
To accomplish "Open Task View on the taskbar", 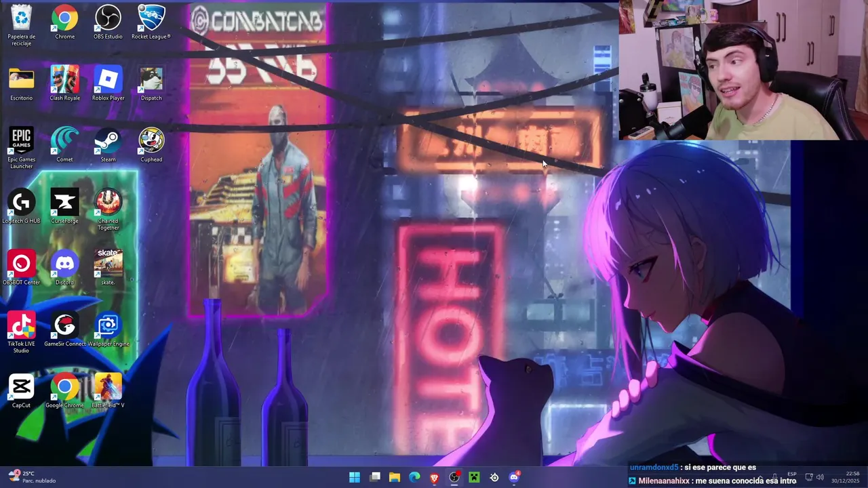I will [x=375, y=477].
